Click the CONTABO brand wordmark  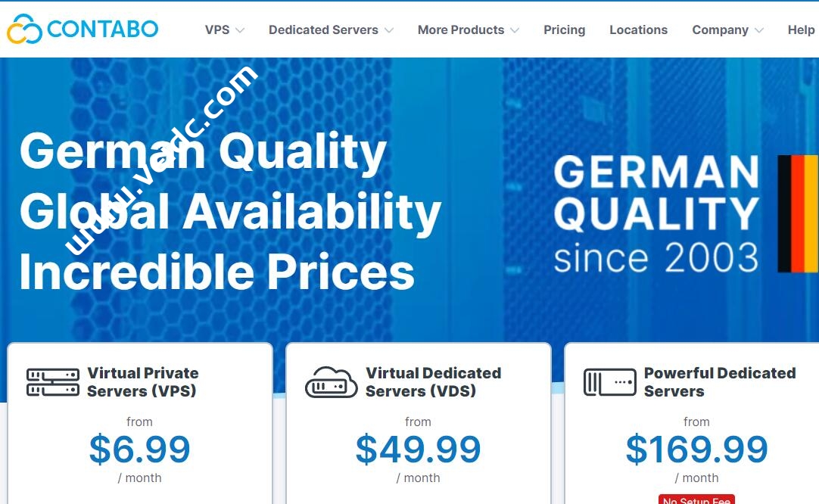(x=102, y=30)
